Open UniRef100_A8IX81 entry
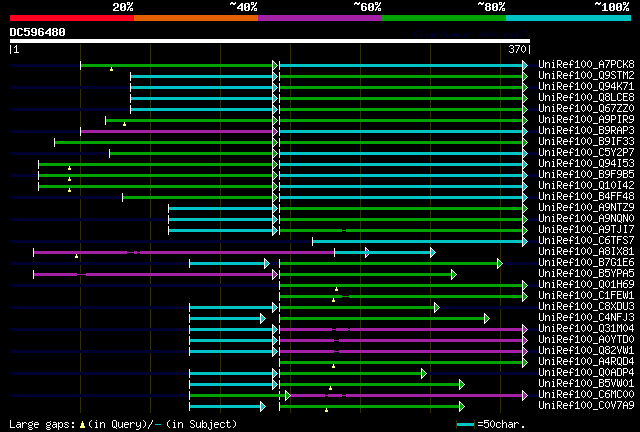The height and width of the screenshot is (432, 640). click(586, 252)
